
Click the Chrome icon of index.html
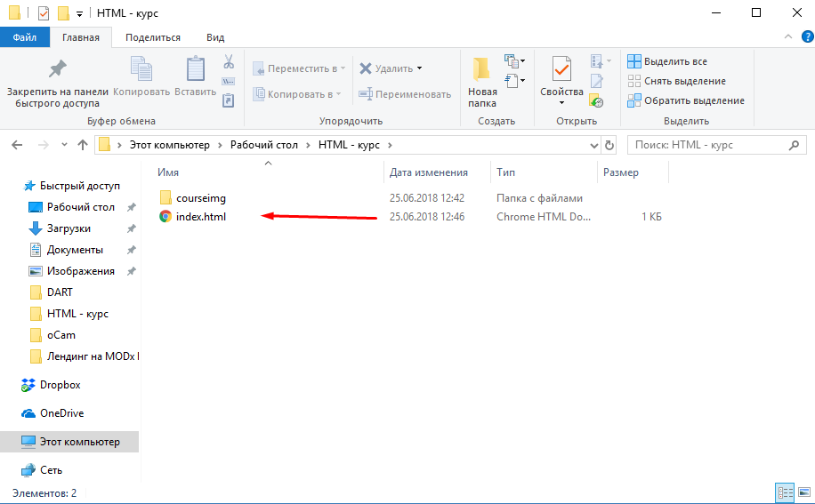[x=165, y=217]
